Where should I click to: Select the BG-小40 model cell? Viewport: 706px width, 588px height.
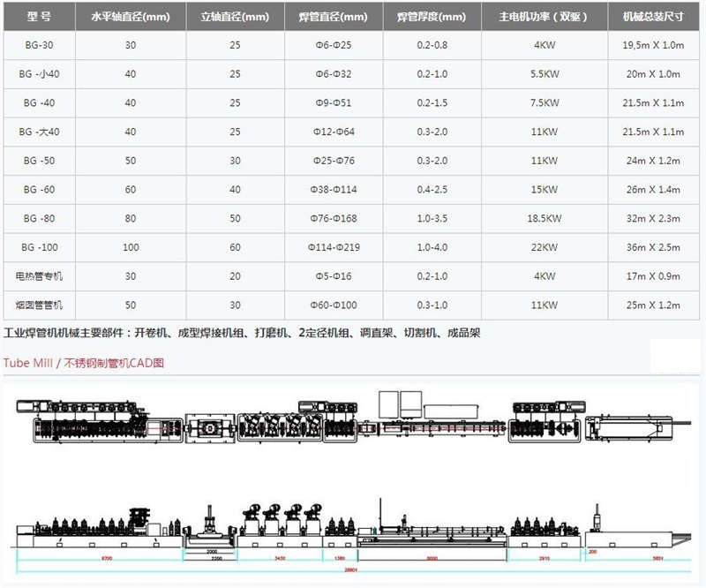coord(39,74)
